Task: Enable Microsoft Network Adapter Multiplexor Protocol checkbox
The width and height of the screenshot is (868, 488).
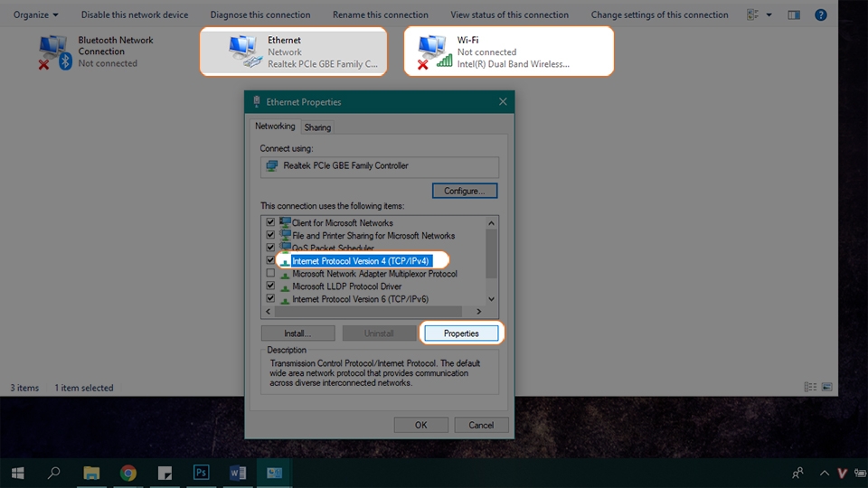Action: tap(270, 273)
